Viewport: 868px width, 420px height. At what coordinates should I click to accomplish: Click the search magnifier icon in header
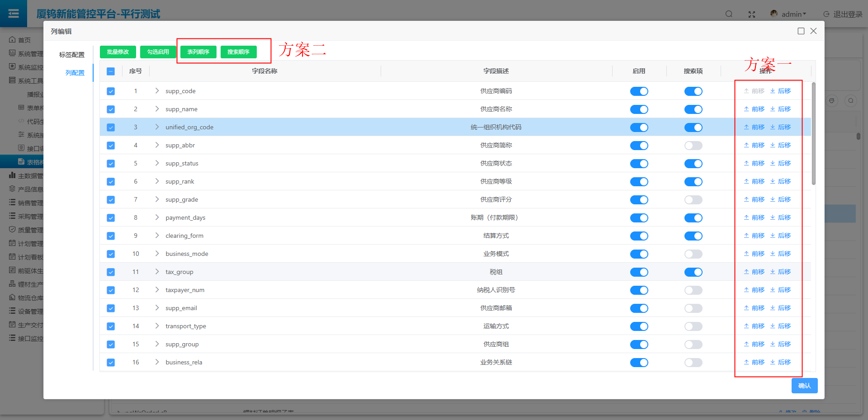click(729, 14)
